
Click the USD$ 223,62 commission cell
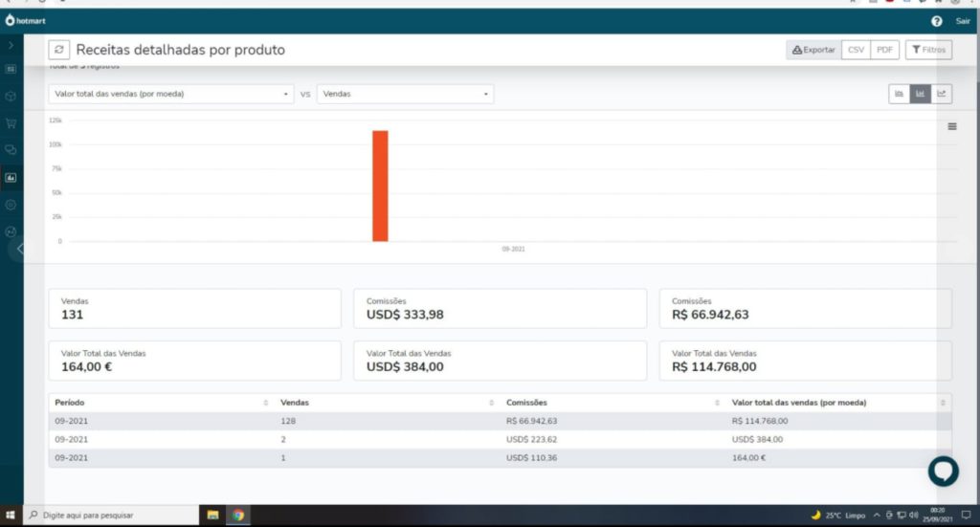pyautogui.click(x=531, y=440)
